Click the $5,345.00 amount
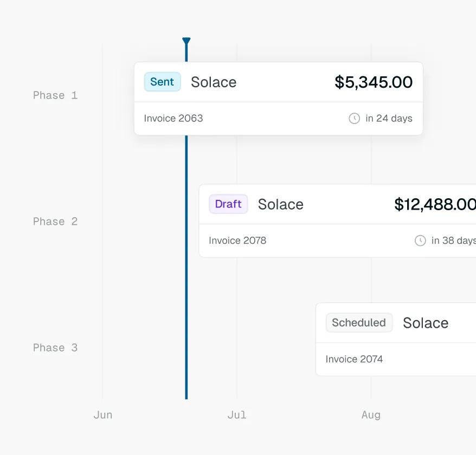Image resolution: width=476 pixels, height=455 pixels. (x=374, y=82)
